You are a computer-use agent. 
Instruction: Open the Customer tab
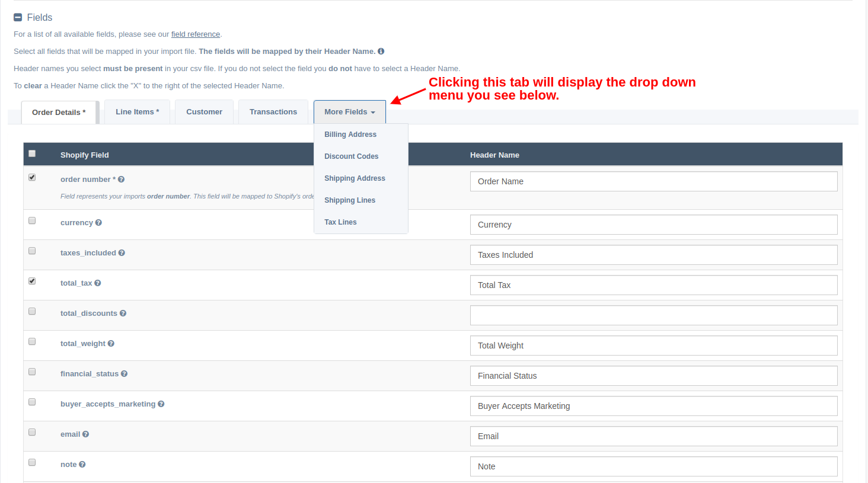(x=204, y=111)
